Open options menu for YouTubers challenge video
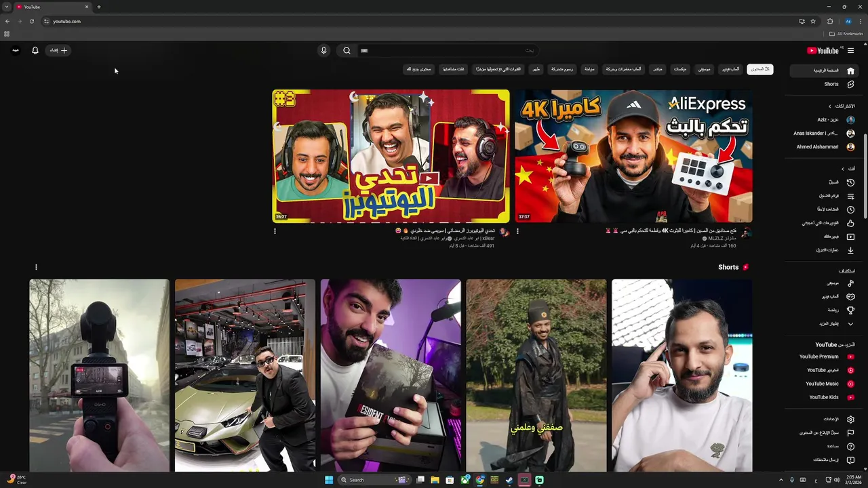868x488 pixels. [x=275, y=231]
